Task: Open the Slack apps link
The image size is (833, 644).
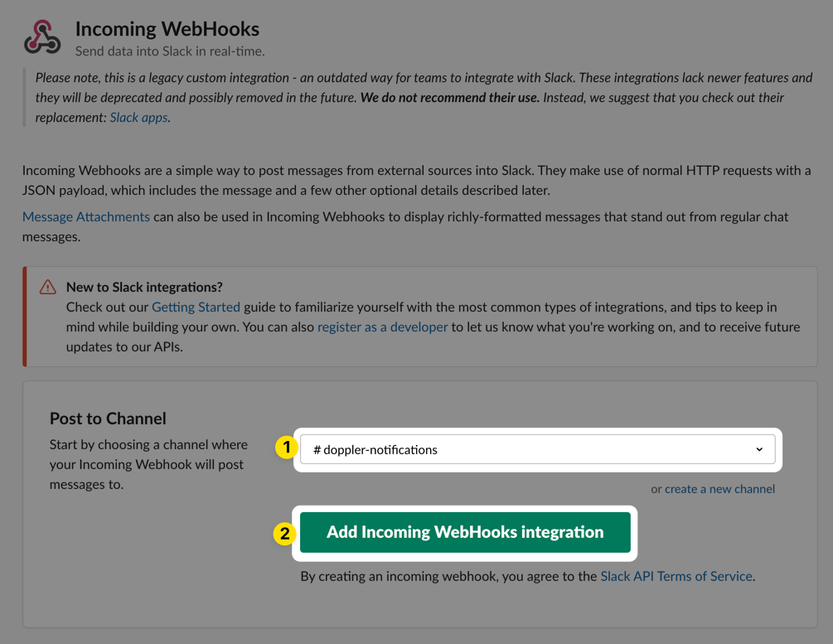Action: 138,118
